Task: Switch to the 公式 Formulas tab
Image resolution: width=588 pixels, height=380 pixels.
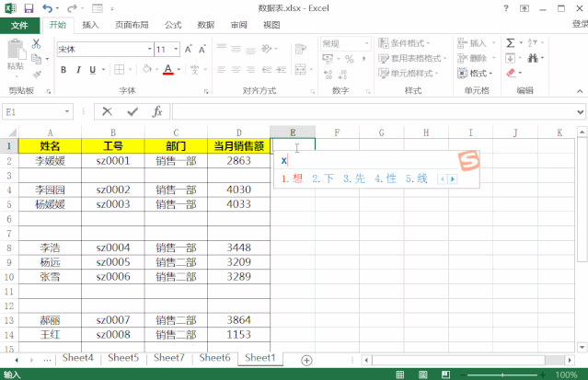Action: [x=173, y=25]
